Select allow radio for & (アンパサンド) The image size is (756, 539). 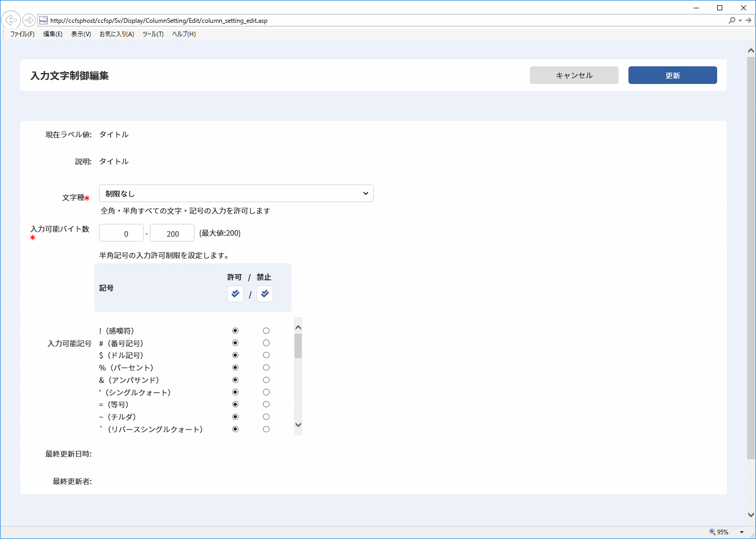pos(235,380)
